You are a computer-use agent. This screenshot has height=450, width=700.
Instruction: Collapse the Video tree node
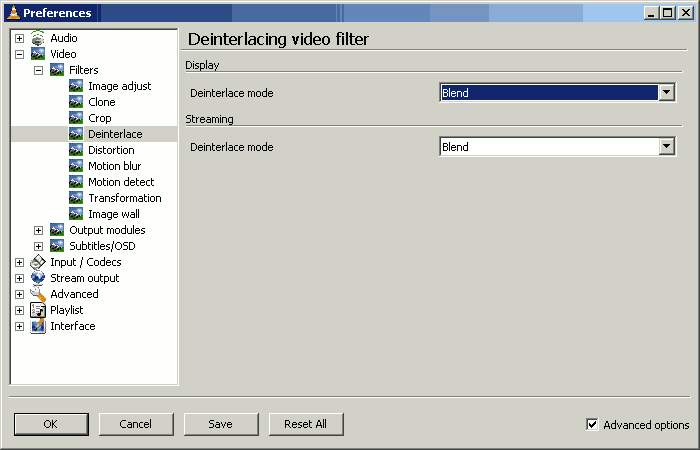[19, 54]
